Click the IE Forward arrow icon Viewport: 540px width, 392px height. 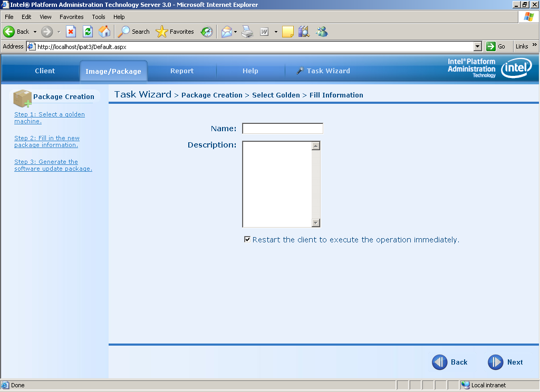47,32
